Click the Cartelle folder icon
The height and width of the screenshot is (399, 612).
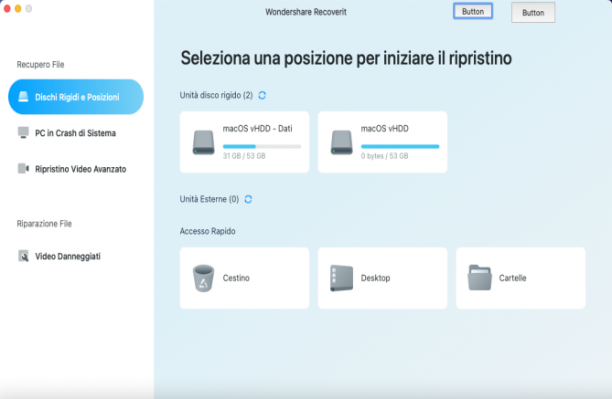point(480,278)
